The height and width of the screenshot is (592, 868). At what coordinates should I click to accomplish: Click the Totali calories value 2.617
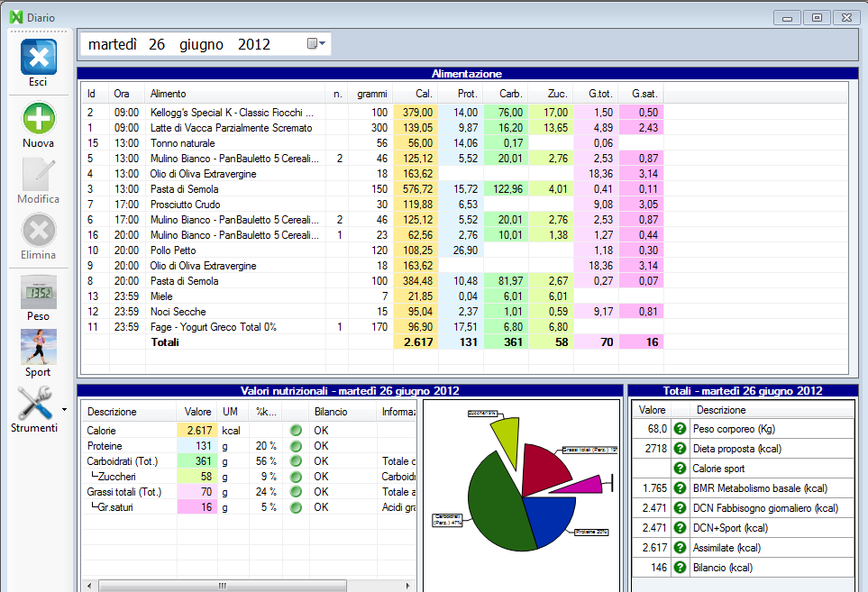point(418,342)
